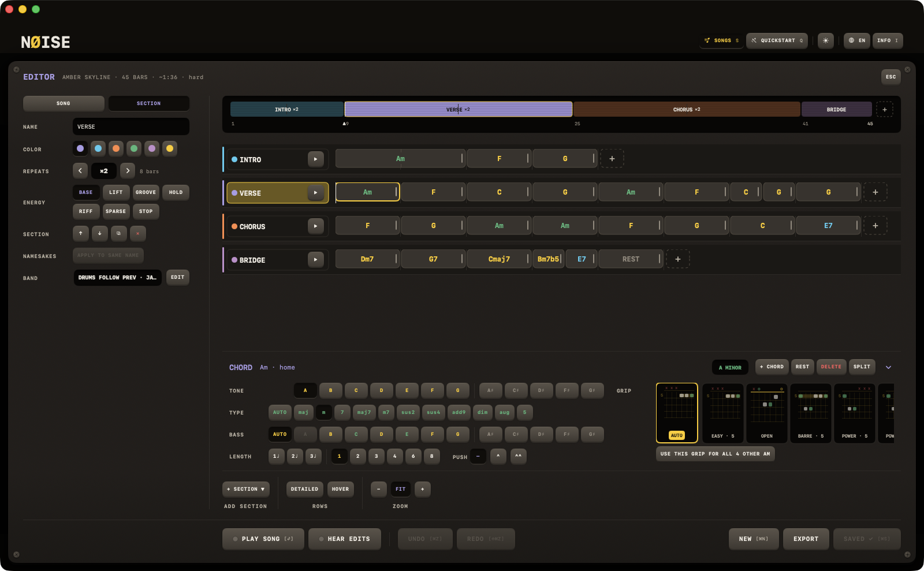Add a new section in timeline bar
Viewport: 924px width, 571px height.
click(x=884, y=109)
